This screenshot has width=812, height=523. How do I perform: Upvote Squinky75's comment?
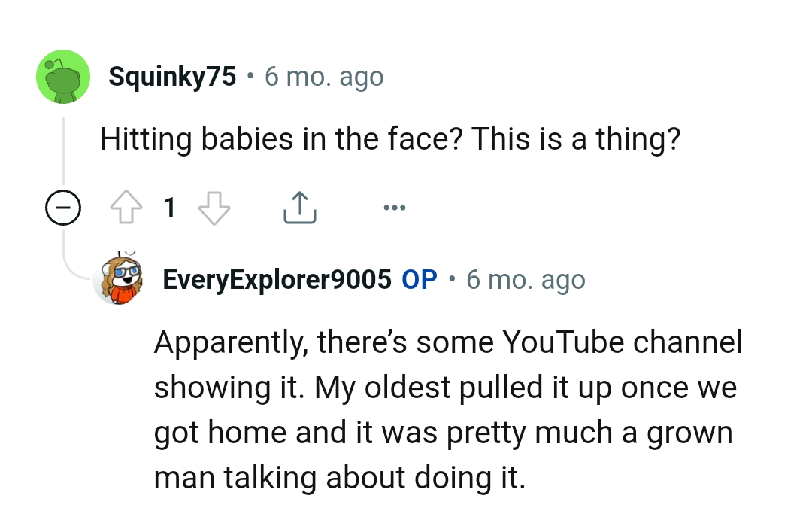[127, 208]
